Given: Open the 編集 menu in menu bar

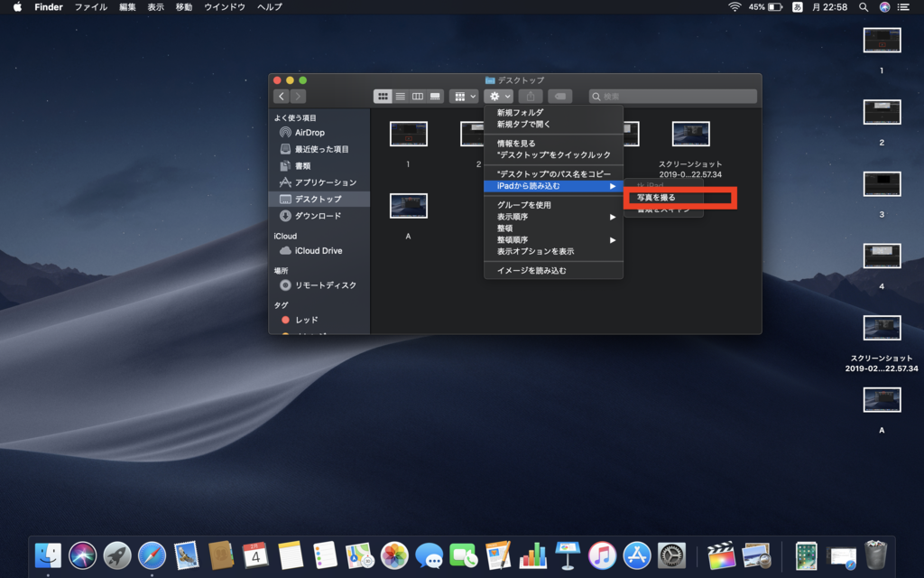Looking at the screenshot, I should coord(127,7).
